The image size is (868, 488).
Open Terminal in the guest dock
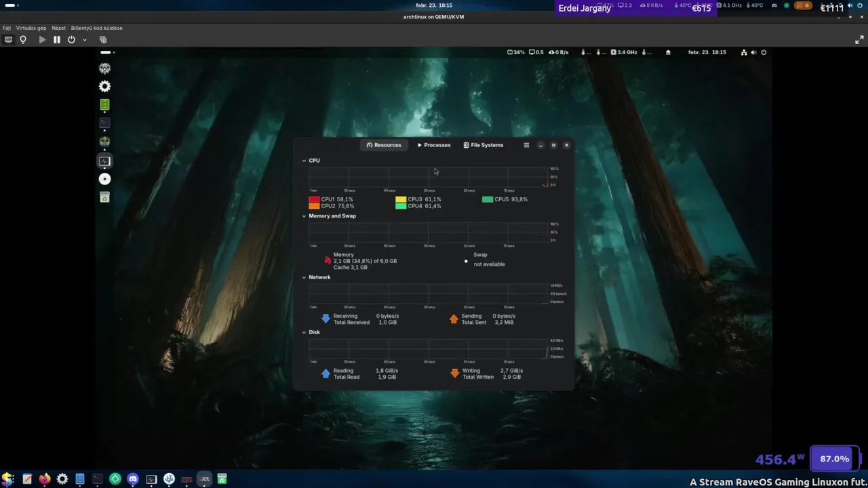click(104, 123)
